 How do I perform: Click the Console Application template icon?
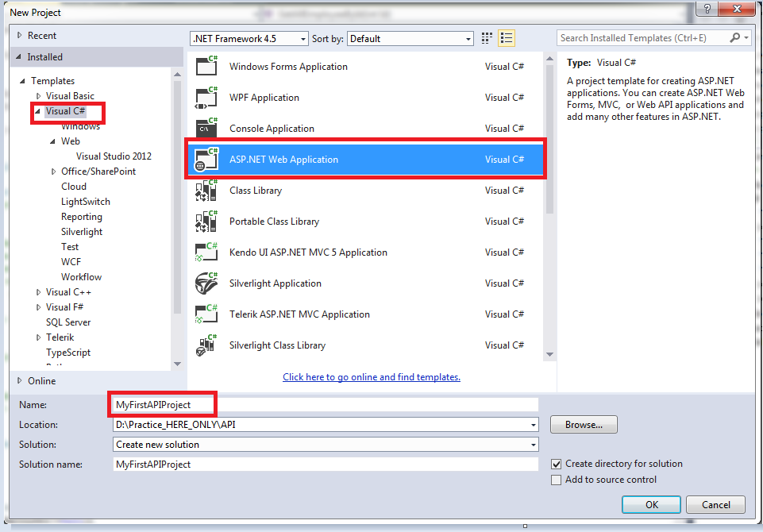tap(206, 129)
